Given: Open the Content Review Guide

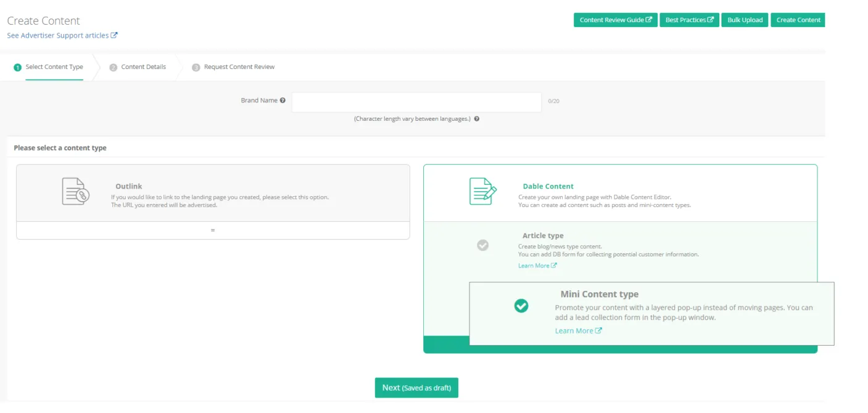Looking at the screenshot, I should (615, 20).
